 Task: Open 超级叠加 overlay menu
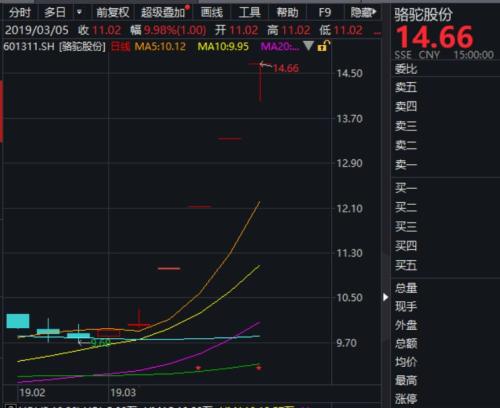pyautogui.click(x=163, y=13)
